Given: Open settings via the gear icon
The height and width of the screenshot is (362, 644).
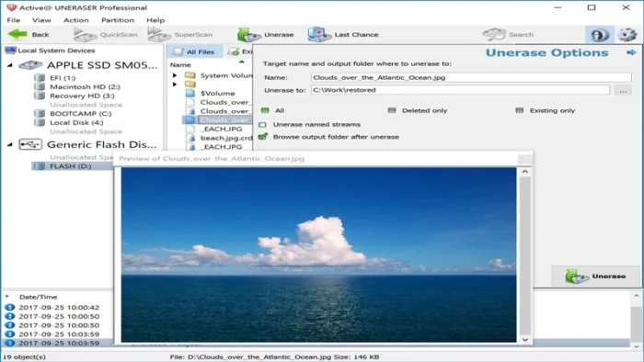Looking at the screenshot, I should (627, 34).
